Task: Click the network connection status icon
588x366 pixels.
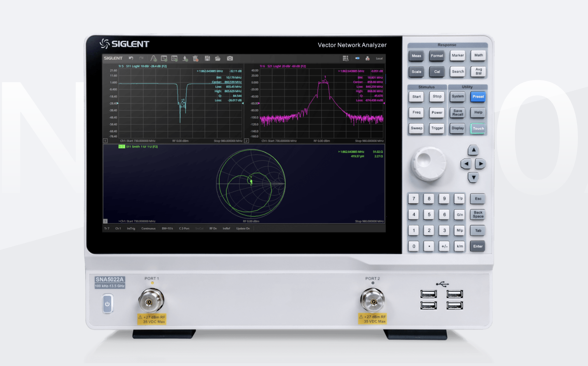Action: pos(367,58)
